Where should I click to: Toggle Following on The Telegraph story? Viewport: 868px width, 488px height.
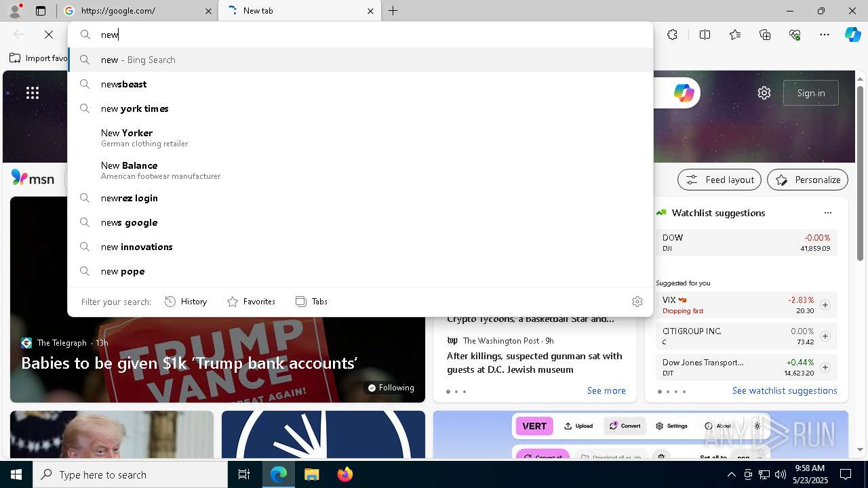click(x=391, y=388)
